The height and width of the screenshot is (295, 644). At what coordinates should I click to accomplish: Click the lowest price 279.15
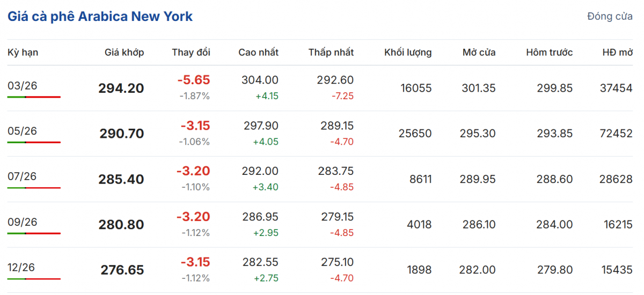tap(335, 217)
